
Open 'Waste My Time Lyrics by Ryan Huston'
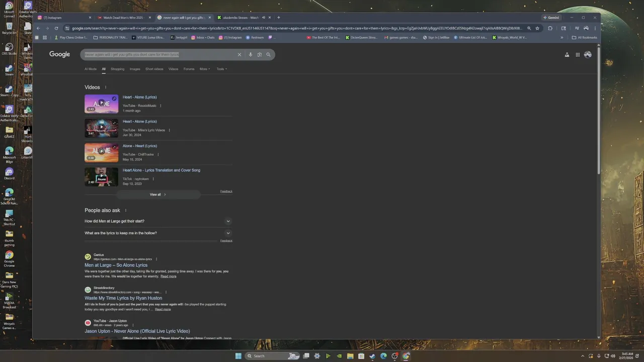pos(123,298)
